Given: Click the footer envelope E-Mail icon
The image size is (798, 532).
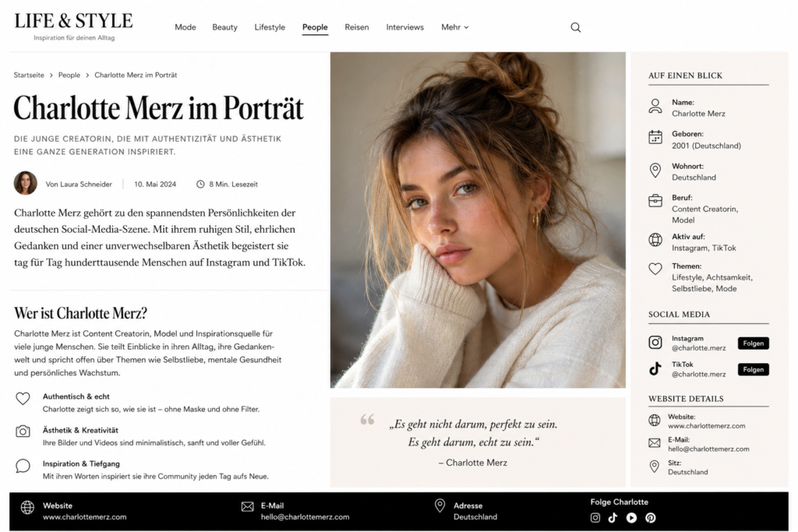Looking at the screenshot, I should pos(247,506).
